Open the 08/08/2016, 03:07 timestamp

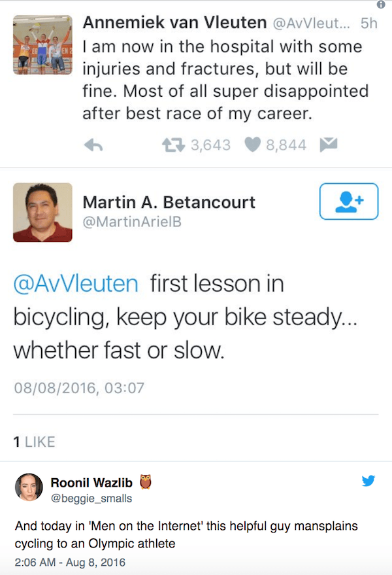click(x=78, y=388)
